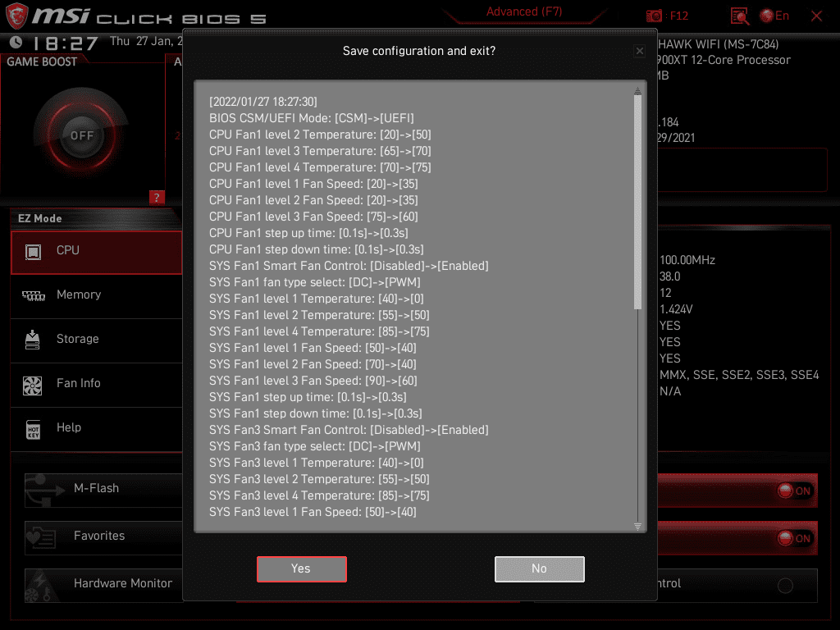Click the Help hot key icon
The height and width of the screenshot is (630, 840).
coord(33,430)
